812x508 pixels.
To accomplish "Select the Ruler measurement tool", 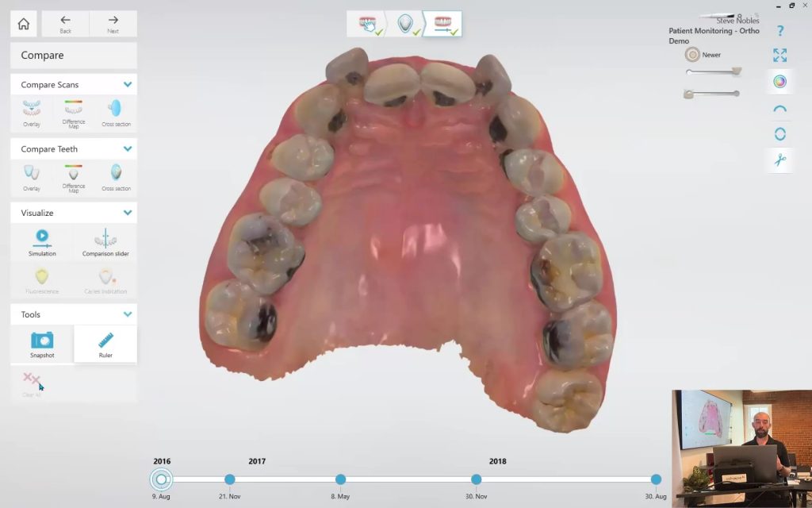I will [x=105, y=343].
